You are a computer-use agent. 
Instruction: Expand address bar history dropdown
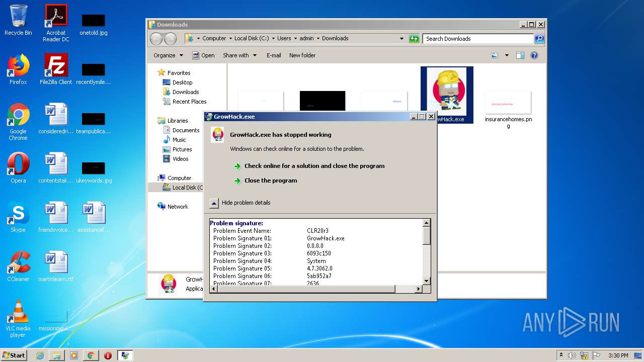(x=401, y=38)
